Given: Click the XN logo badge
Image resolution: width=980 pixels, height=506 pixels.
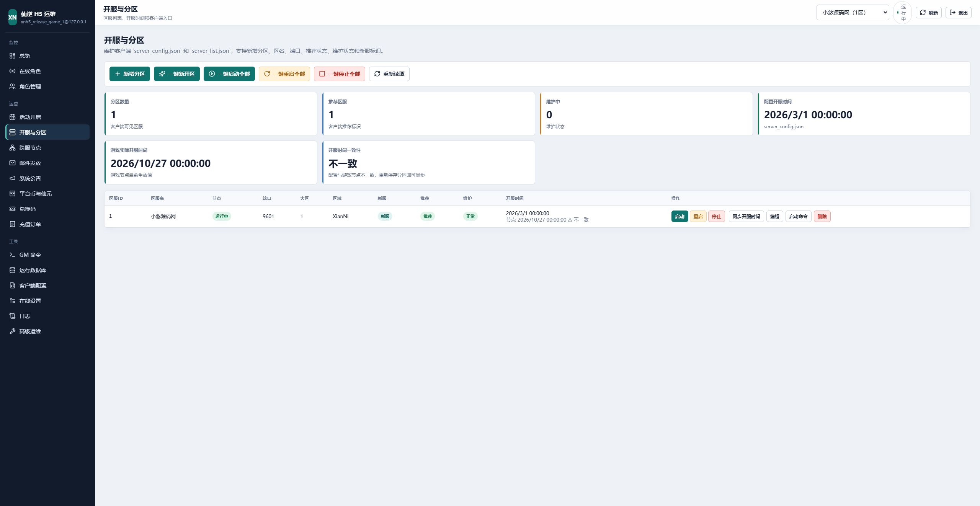Looking at the screenshot, I should click(x=13, y=17).
